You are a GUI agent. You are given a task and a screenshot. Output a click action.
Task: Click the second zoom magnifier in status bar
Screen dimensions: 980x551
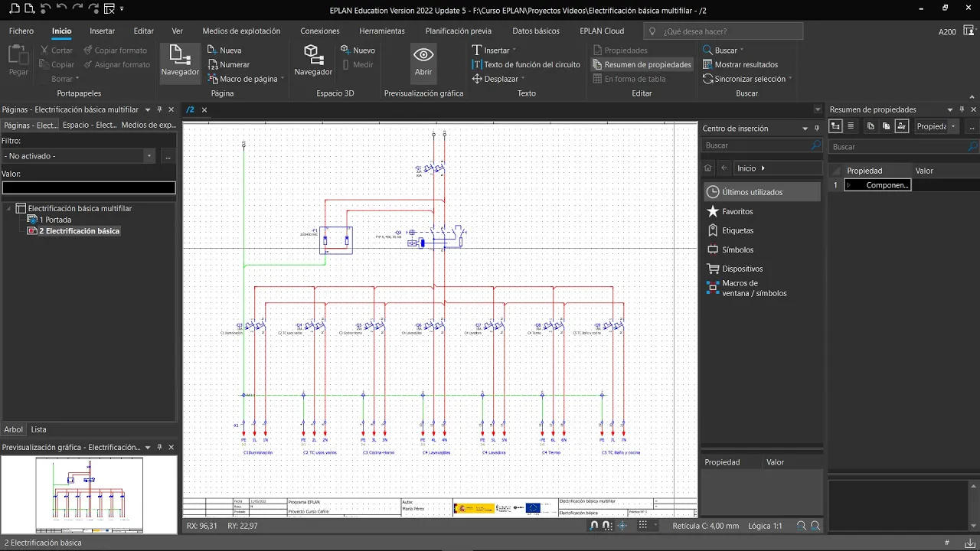pos(816,526)
